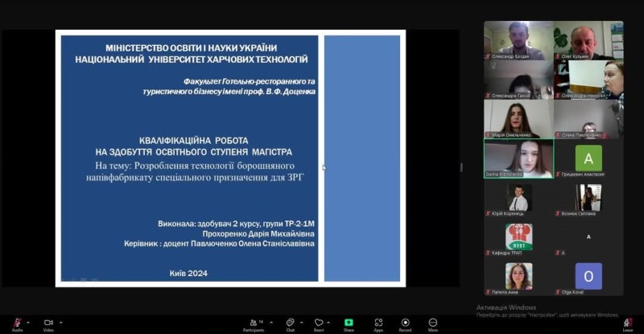
Task: Select Олександра Немірич's video tile
Action: (588, 80)
